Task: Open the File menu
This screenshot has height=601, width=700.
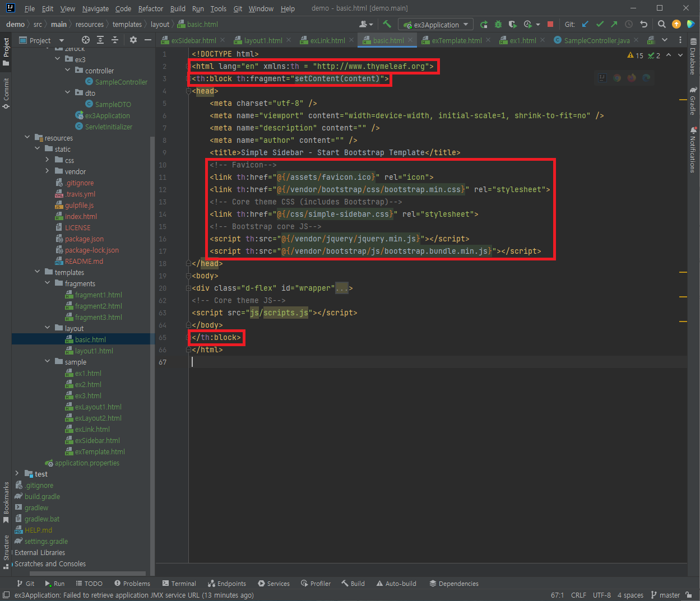Action: [30, 8]
